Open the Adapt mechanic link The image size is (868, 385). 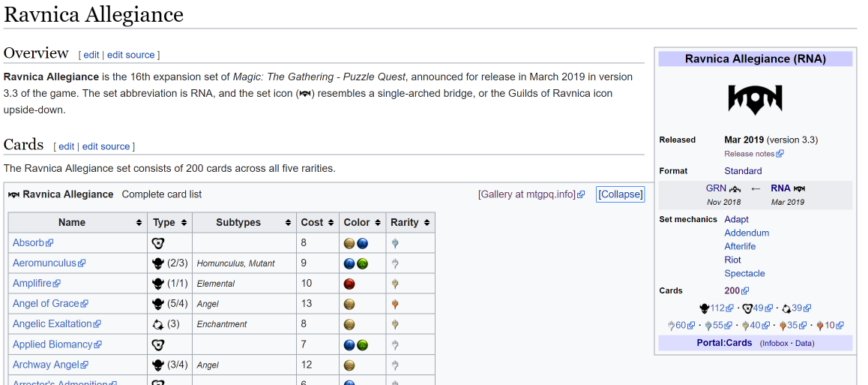point(736,219)
